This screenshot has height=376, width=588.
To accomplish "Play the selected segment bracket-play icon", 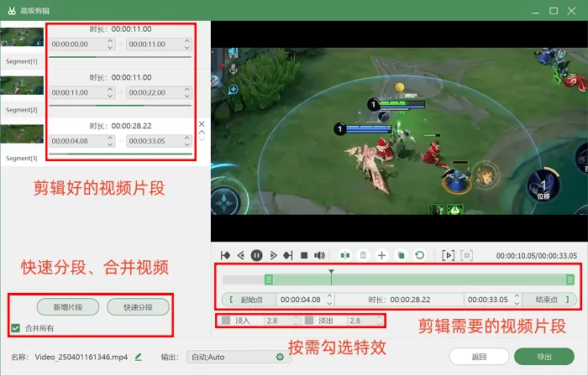I will click(448, 255).
